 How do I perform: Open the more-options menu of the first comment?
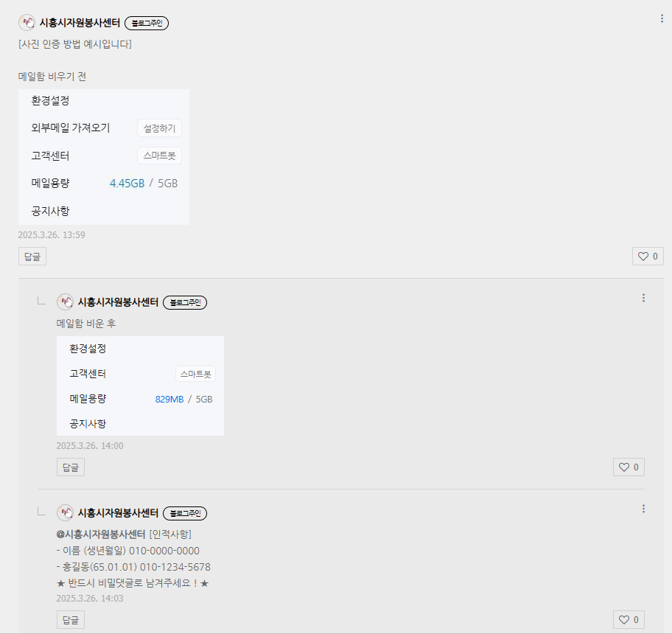coord(662,18)
